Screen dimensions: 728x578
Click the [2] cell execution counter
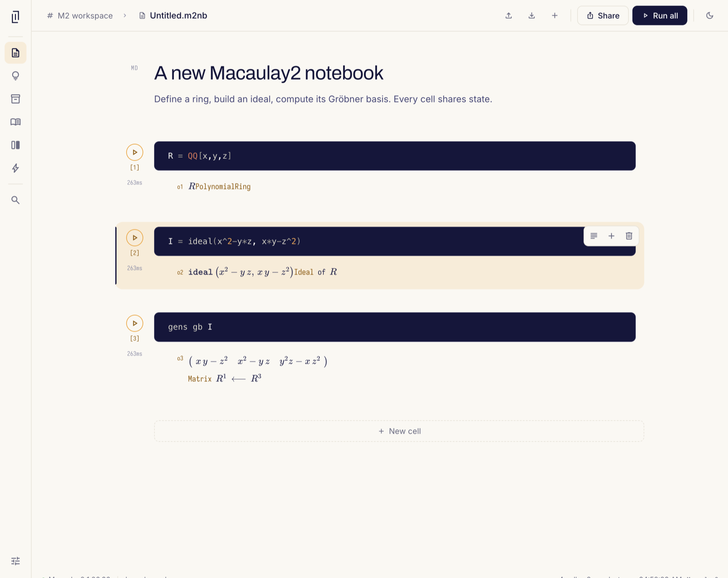point(135,253)
